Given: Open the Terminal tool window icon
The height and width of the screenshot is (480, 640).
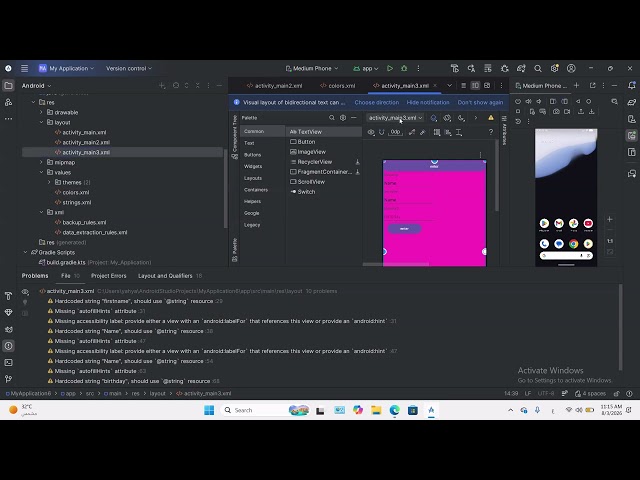Looking at the screenshot, I should click(8, 362).
